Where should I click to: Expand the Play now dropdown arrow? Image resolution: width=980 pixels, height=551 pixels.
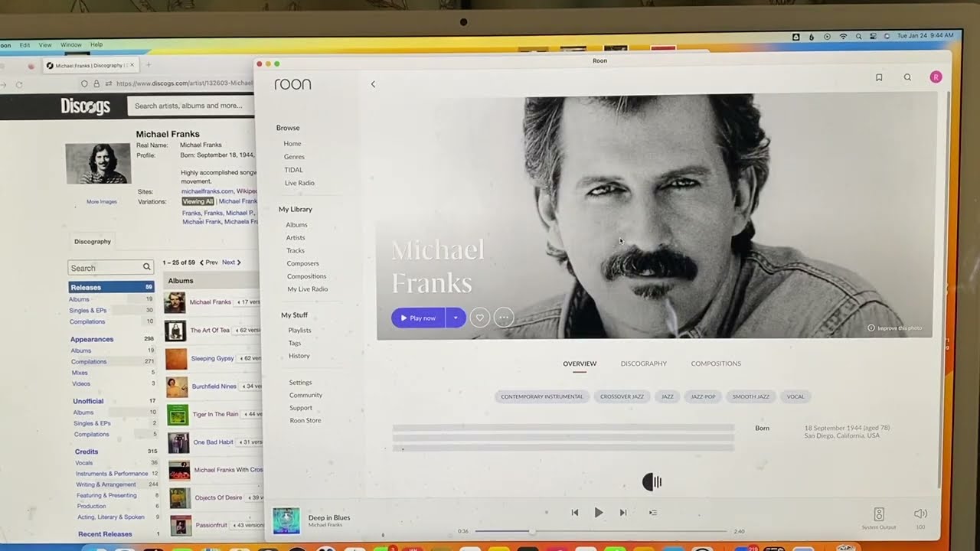tap(456, 318)
